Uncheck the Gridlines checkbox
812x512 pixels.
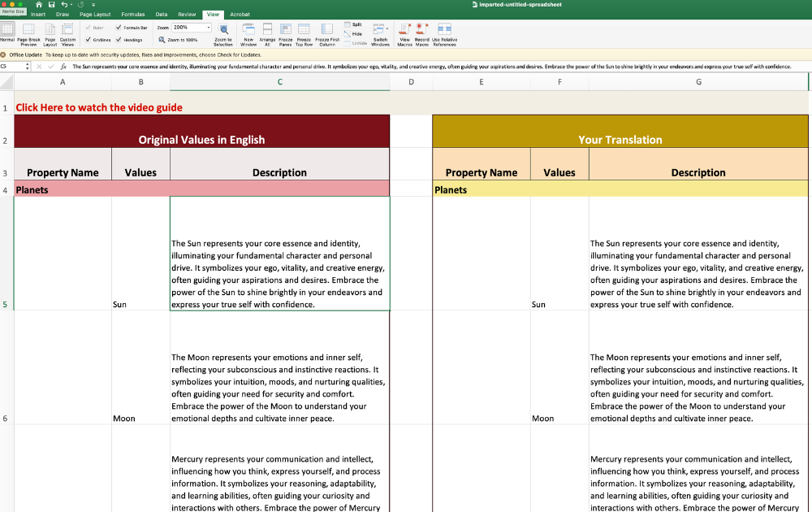point(88,39)
